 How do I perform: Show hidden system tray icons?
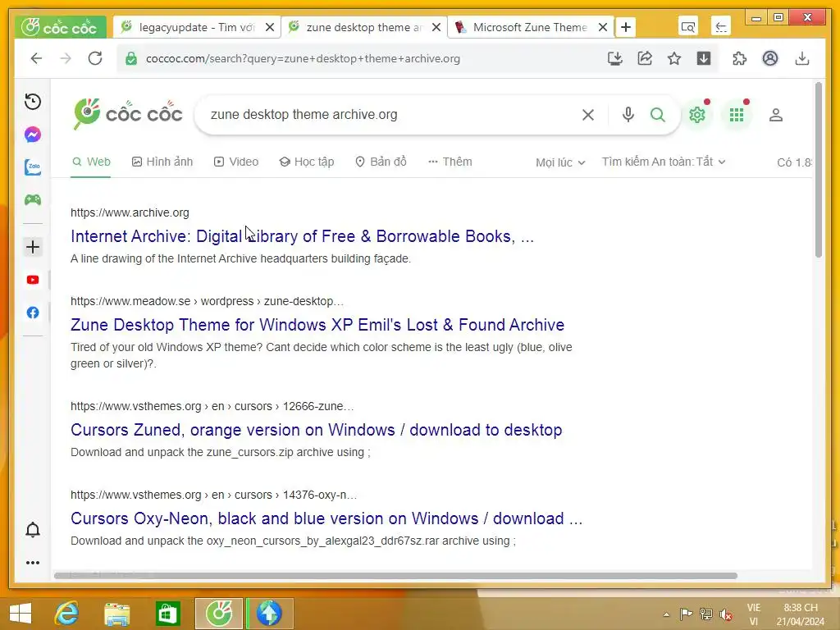coord(666,614)
